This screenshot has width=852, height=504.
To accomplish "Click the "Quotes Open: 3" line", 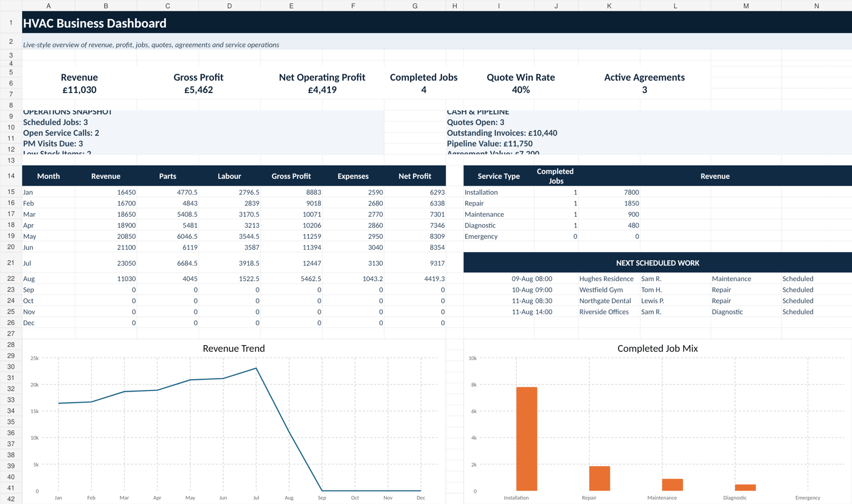I will pos(475,122).
